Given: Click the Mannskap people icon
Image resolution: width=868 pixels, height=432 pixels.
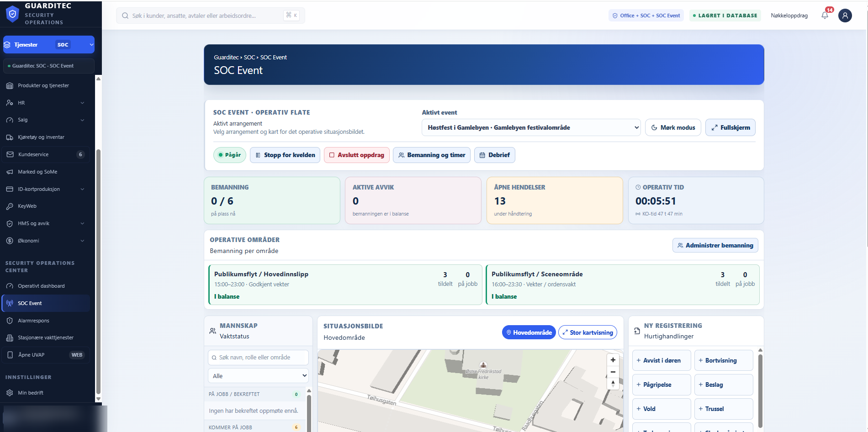Looking at the screenshot, I should tap(212, 331).
